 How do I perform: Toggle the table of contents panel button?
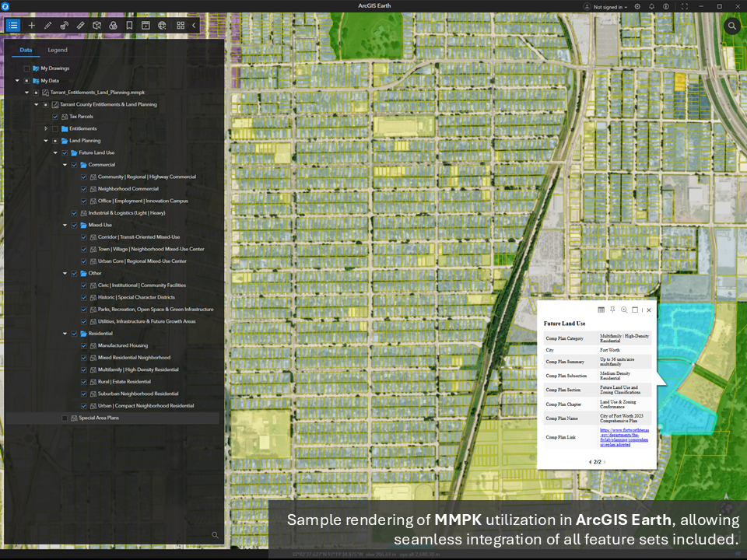click(13, 25)
